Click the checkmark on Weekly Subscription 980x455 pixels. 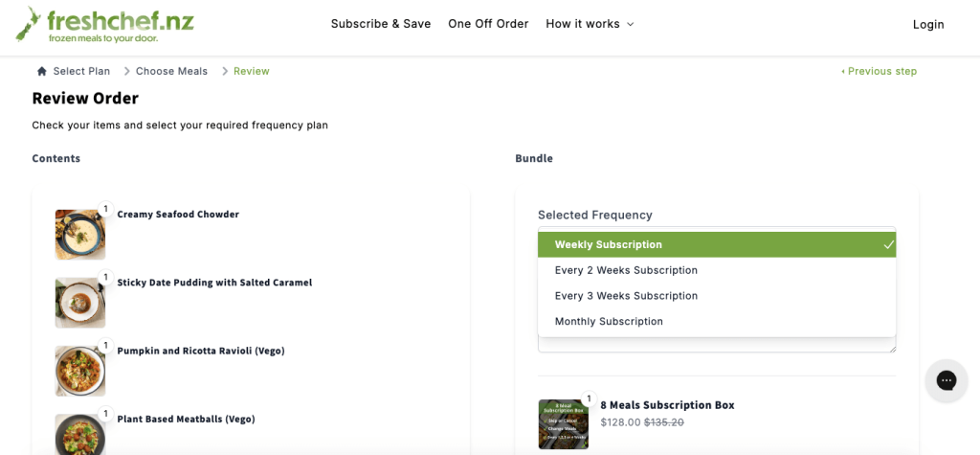(x=889, y=244)
